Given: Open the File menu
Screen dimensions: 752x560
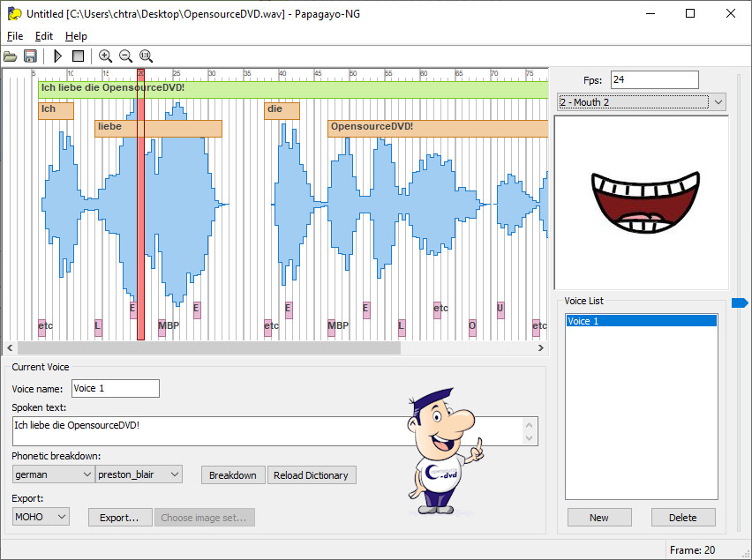Looking at the screenshot, I should pyautogui.click(x=15, y=36).
